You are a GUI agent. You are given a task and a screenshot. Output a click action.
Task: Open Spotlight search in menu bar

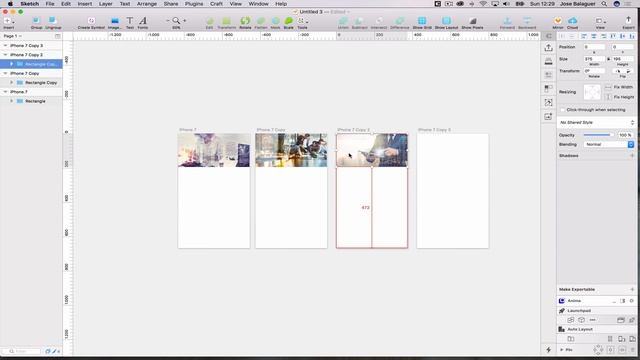604,4
